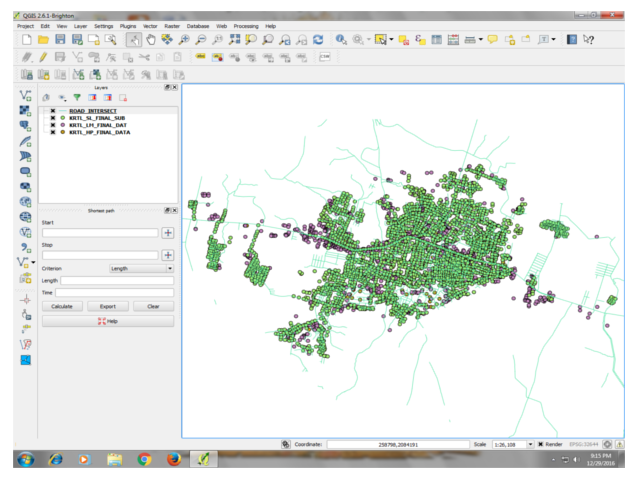Screen dimensions: 640x480
Task: Open the Scale dropdown in status bar
Action: click(x=530, y=444)
